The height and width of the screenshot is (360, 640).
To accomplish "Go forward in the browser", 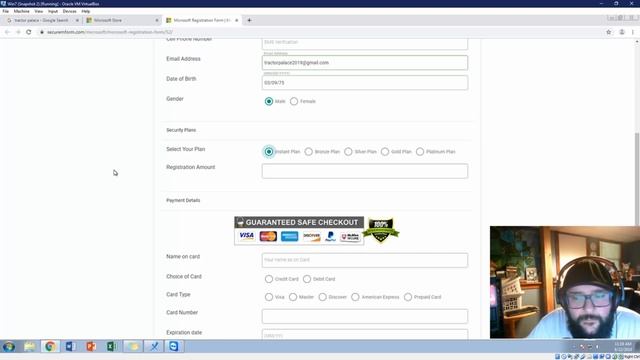I will 18,32.
